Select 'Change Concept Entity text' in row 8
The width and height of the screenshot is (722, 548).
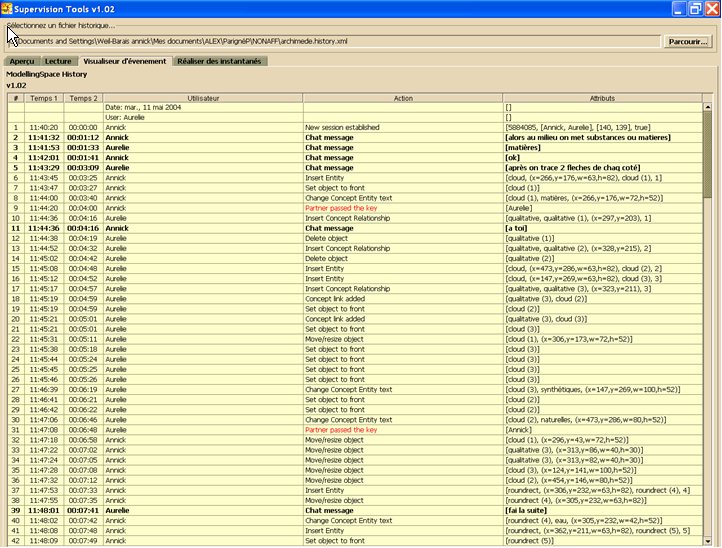[x=403, y=198]
